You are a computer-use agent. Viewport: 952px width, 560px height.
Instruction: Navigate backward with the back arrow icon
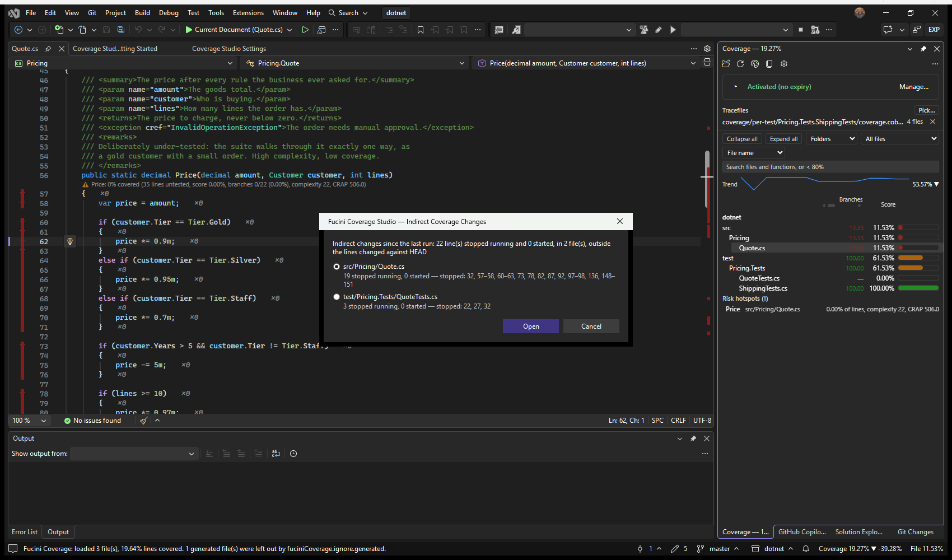pyautogui.click(x=18, y=30)
